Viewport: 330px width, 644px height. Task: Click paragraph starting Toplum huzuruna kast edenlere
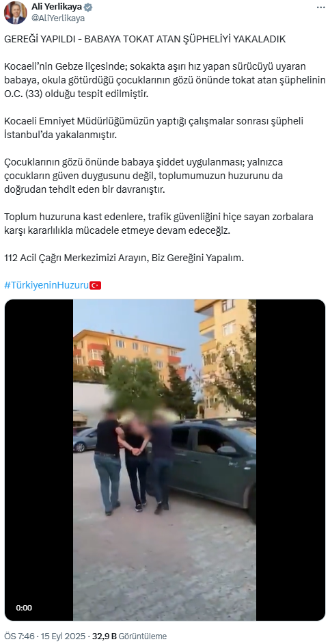159,224
